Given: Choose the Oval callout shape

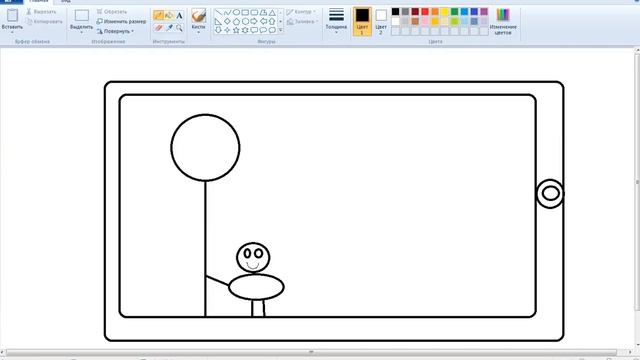Looking at the screenshot, I should point(263,30).
